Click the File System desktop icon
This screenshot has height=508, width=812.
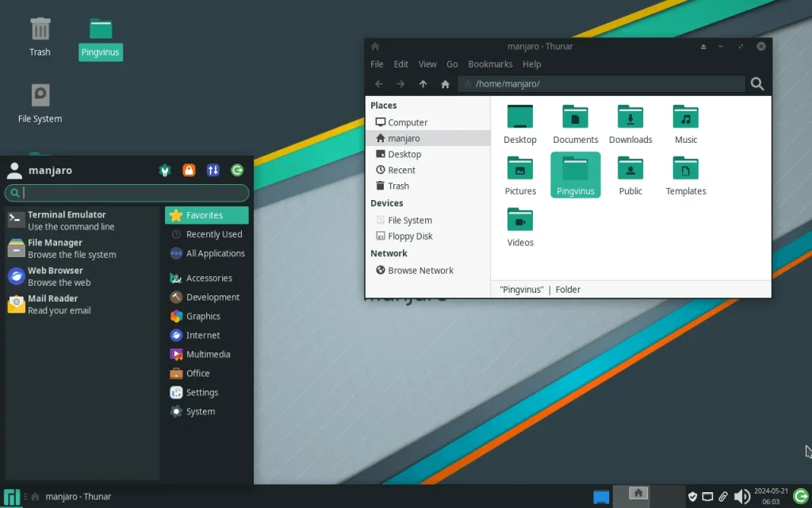tap(40, 104)
